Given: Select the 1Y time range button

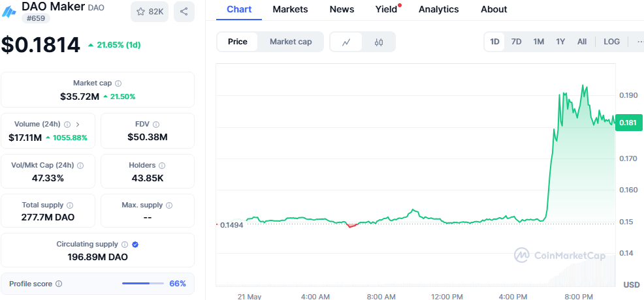Looking at the screenshot, I should [x=560, y=42].
